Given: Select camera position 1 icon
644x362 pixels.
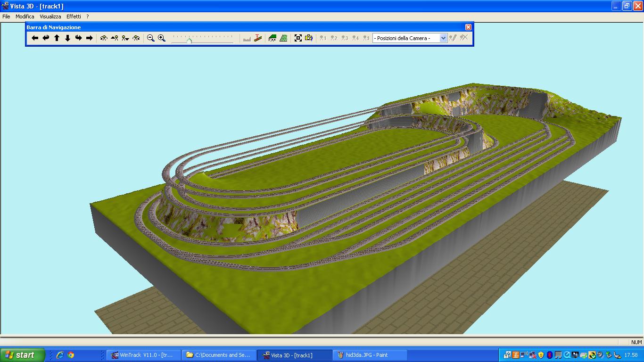Looking at the screenshot, I should pos(323,38).
